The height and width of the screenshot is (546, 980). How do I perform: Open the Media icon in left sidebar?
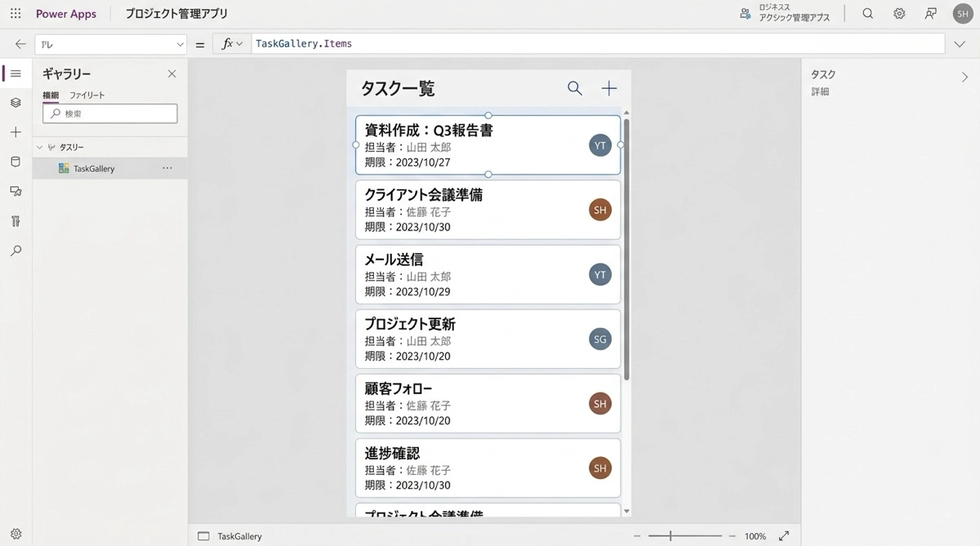point(16,191)
